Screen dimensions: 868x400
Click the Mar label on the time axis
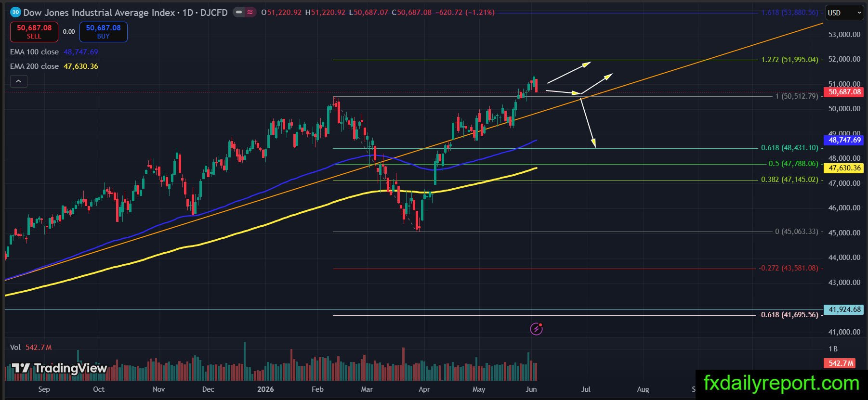(367, 389)
